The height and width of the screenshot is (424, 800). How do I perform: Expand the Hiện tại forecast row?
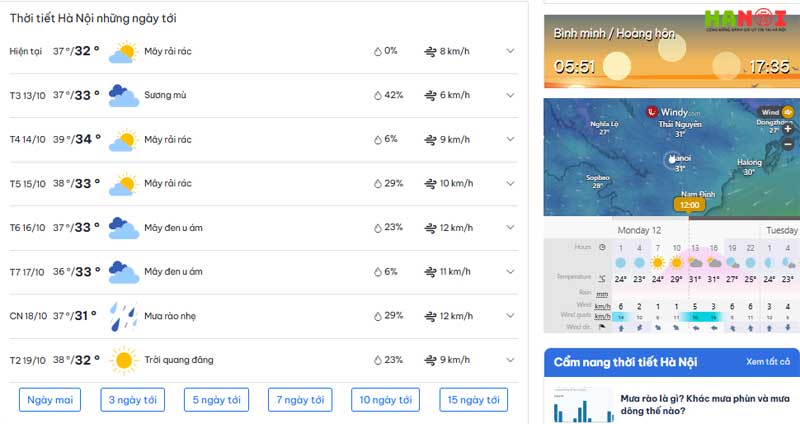click(510, 51)
